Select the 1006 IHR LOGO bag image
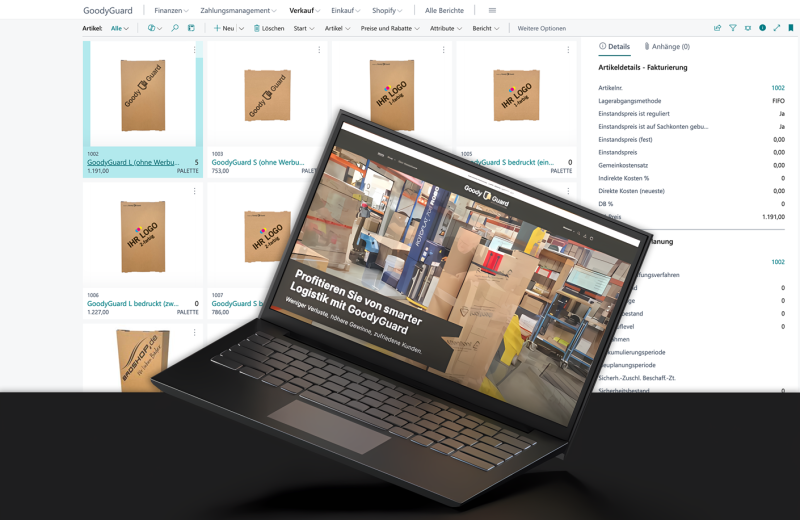Image resolution: width=800 pixels, height=520 pixels. click(143, 236)
